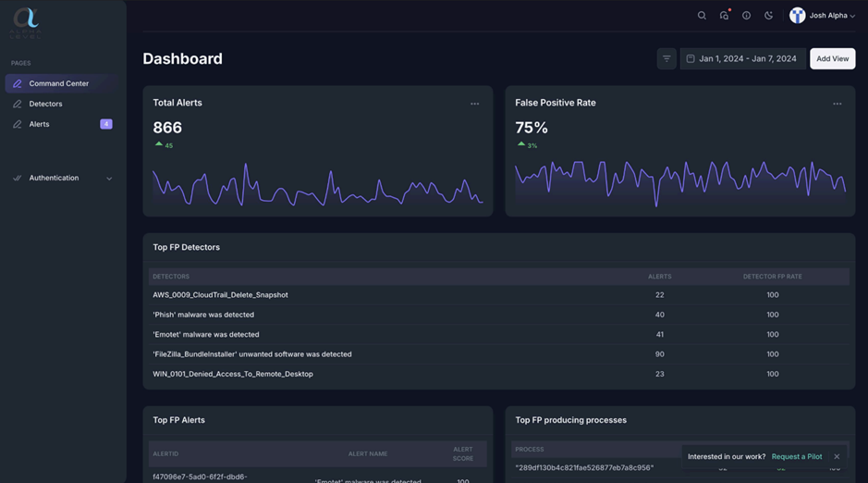The width and height of the screenshot is (868, 483).
Task: Click the Request a Pilot link
Action: point(796,456)
